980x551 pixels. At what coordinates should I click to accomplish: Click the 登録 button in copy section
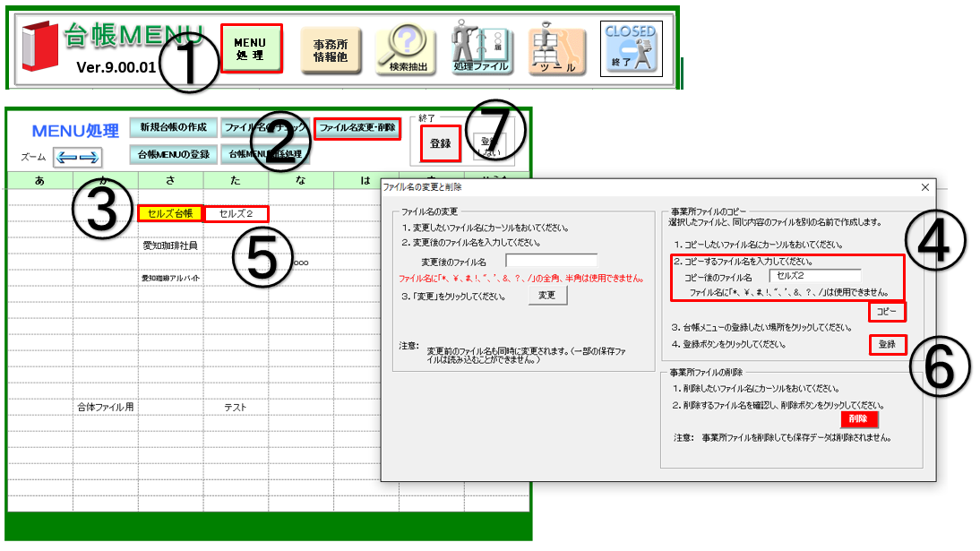tap(887, 345)
